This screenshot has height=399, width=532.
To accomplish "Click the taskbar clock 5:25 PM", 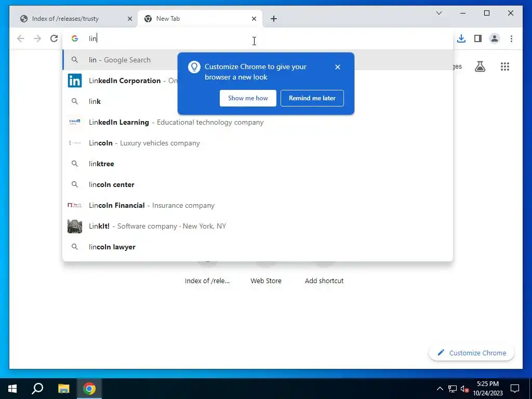I will click(x=488, y=389).
